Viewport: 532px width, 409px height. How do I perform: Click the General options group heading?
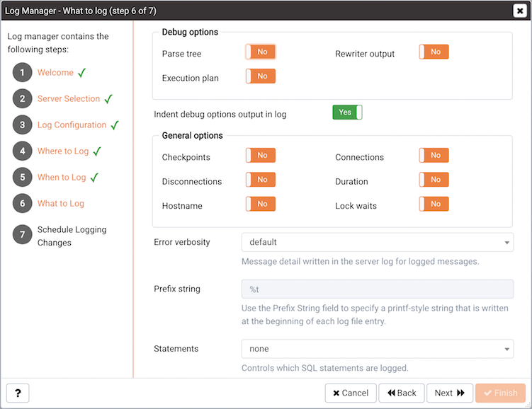click(193, 136)
